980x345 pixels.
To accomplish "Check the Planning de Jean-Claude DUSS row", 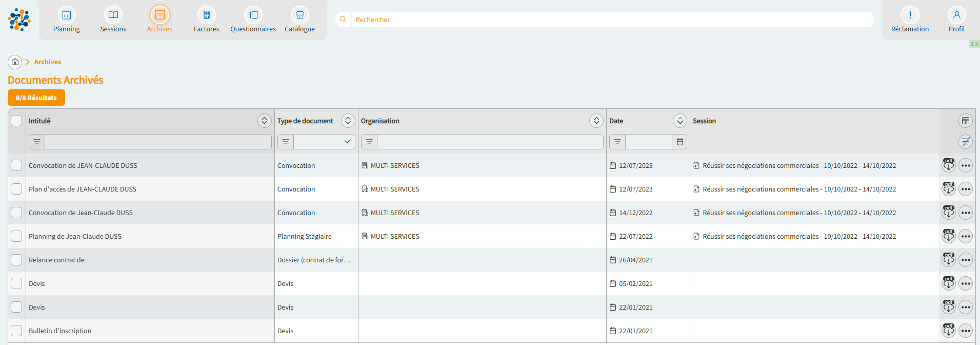I will (16, 236).
